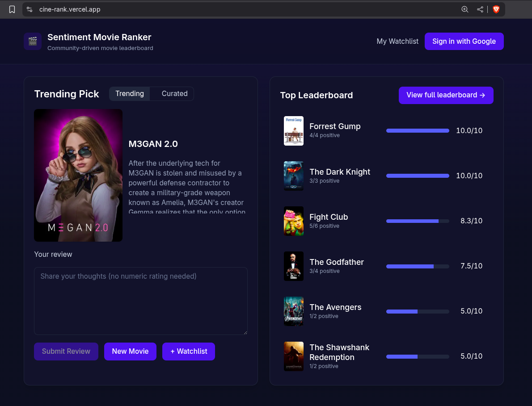Screen dimensions: 532x406
Task: Click the review text area to write thoughts
Action: click(141, 301)
